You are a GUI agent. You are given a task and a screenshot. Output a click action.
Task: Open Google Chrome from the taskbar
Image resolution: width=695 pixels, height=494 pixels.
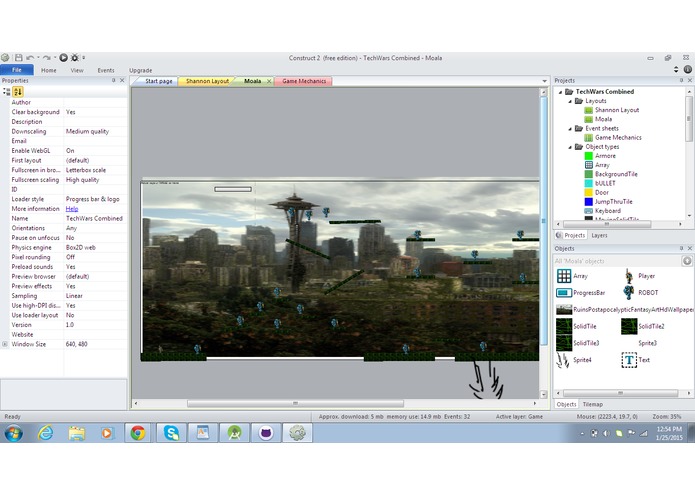[138, 432]
